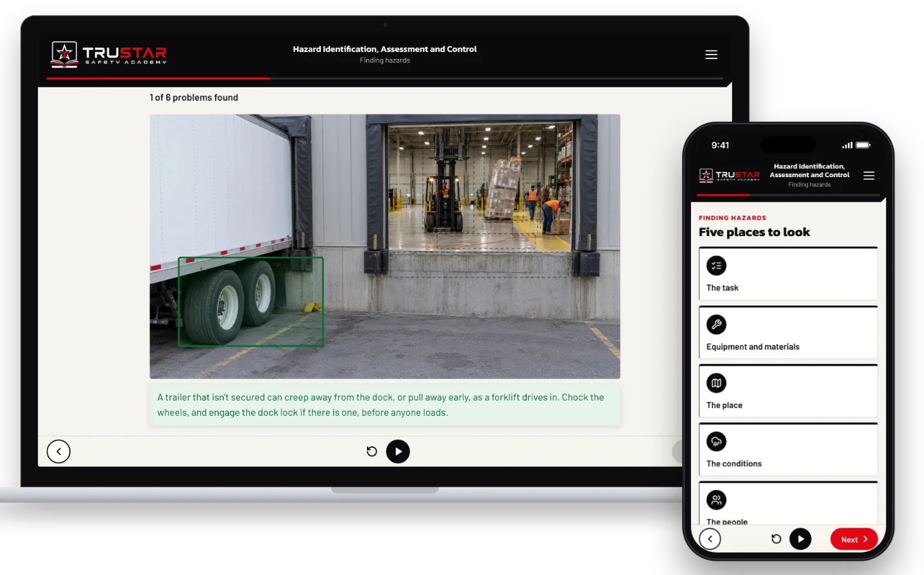Play the phone lesson with the play button
Viewport: 924px width, 575px height.
coord(800,539)
